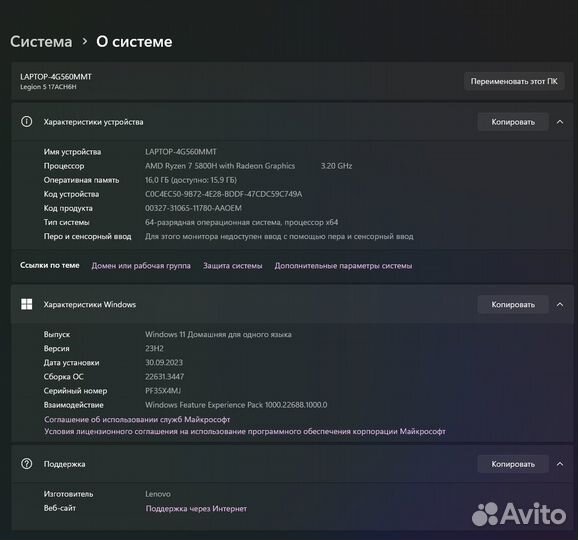Copy device specifications with Копировать
The height and width of the screenshot is (540, 578).
click(513, 122)
